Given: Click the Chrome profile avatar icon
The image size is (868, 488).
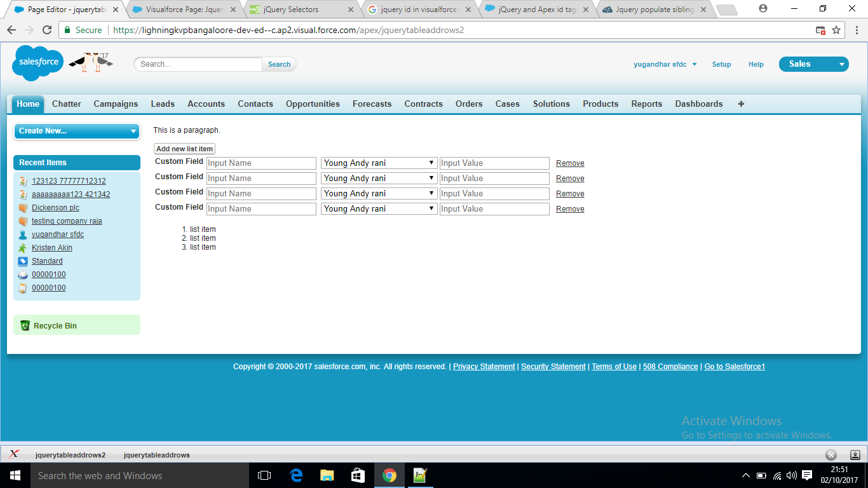Looking at the screenshot, I should (x=763, y=9).
